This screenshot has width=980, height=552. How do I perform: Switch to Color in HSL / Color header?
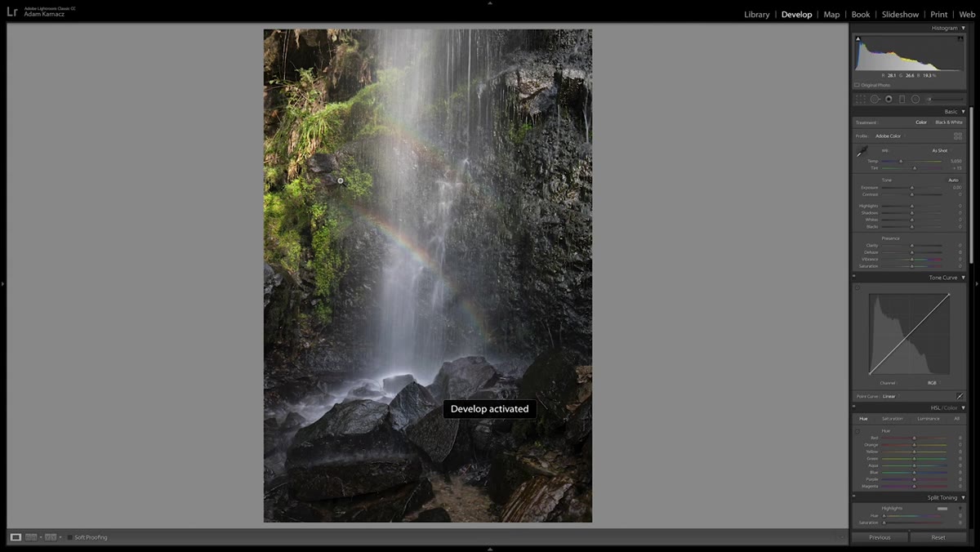point(952,407)
